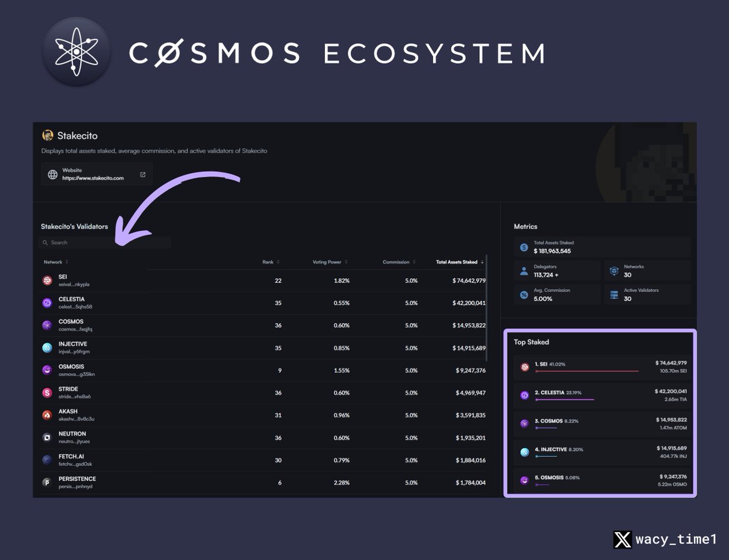The width and height of the screenshot is (729, 560).
Task: Click the AKASH validator name
Action: (x=68, y=411)
